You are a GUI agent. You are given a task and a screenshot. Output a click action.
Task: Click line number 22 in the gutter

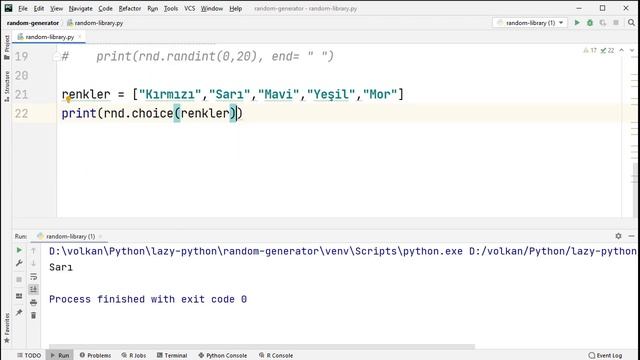[x=22, y=113]
